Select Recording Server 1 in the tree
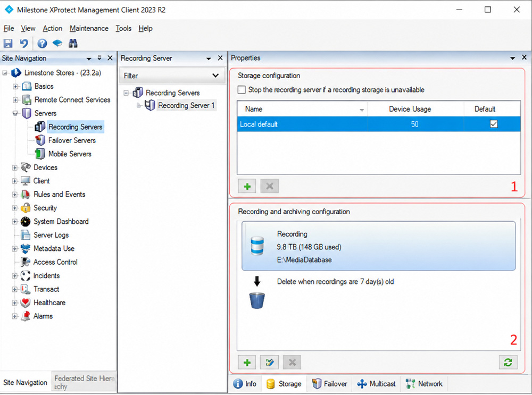 click(x=186, y=105)
